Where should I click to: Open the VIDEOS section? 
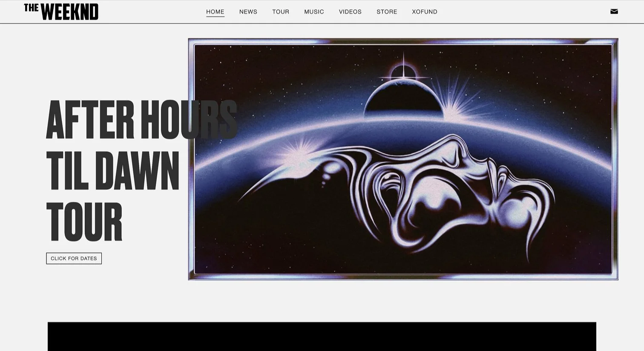click(x=350, y=12)
